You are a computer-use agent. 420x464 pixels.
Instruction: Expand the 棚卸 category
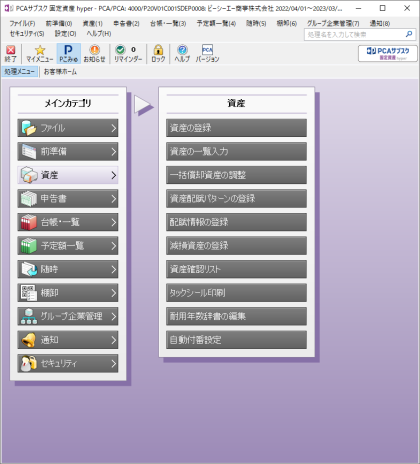68,293
